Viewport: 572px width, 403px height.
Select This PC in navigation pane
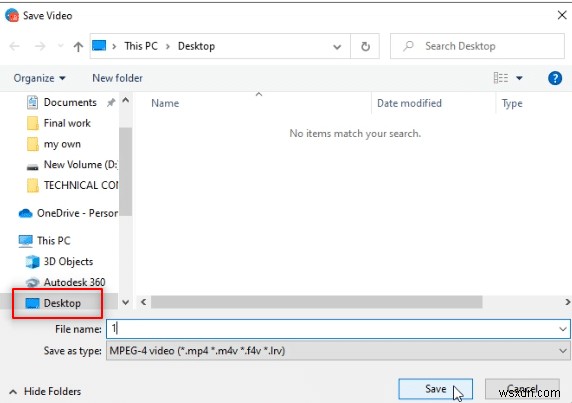pos(53,241)
